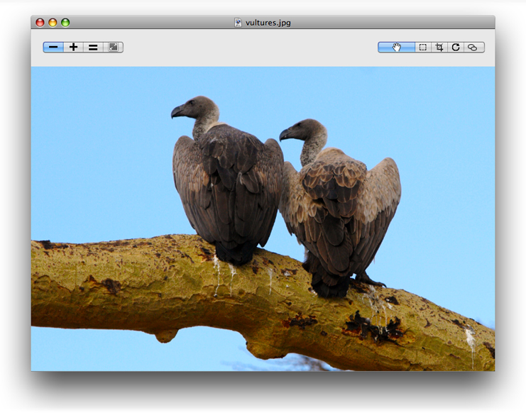
Task: Close the vultures.jpg window
Action: click(x=40, y=23)
